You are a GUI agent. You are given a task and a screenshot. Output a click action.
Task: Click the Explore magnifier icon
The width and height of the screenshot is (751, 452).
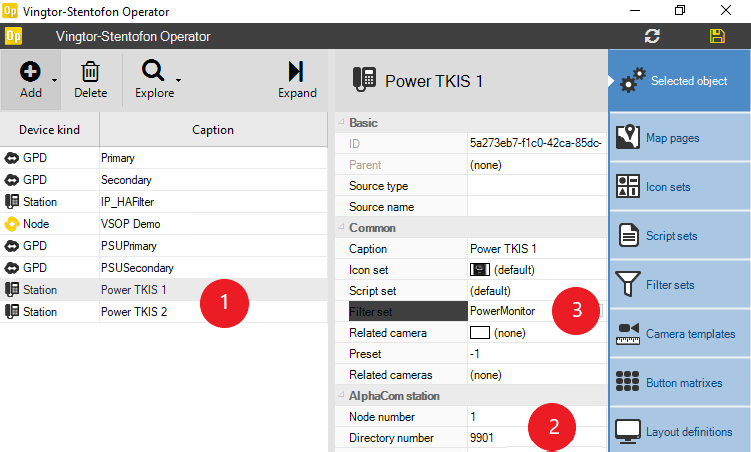[x=153, y=71]
